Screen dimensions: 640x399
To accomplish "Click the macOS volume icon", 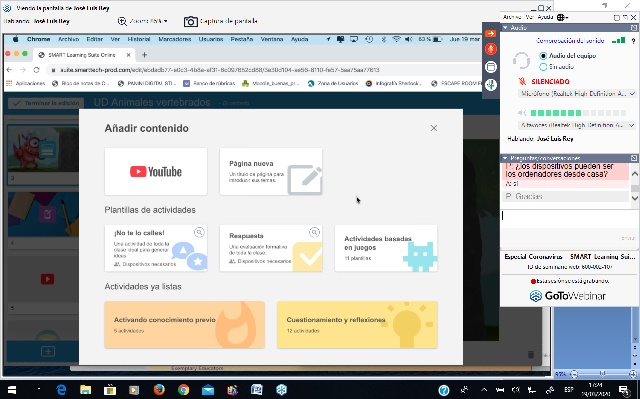I will pos(409,39).
